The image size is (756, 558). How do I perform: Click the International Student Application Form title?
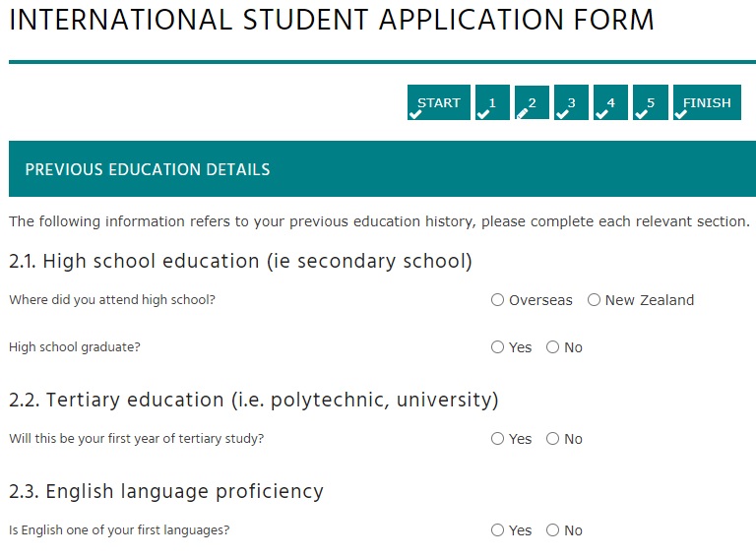pos(332,20)
